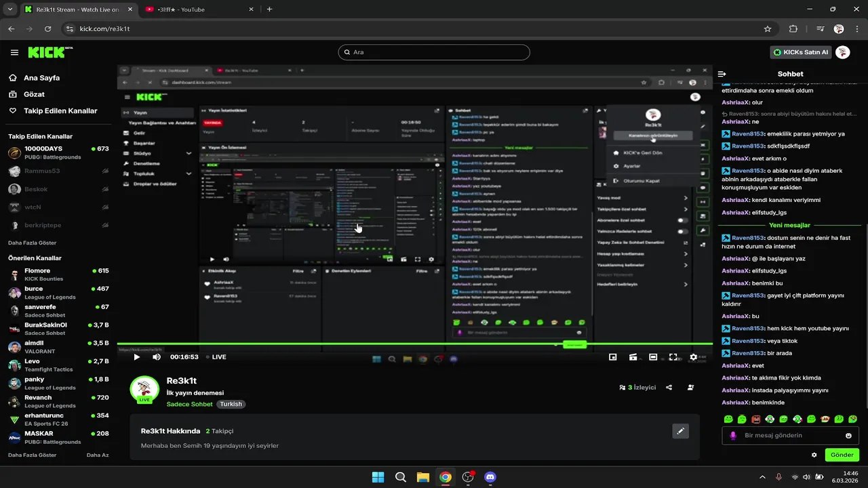Click KICKs Satın Al button
Image resolution: width=868 pixels, height=488 pixels.
(x=801, y=52)
